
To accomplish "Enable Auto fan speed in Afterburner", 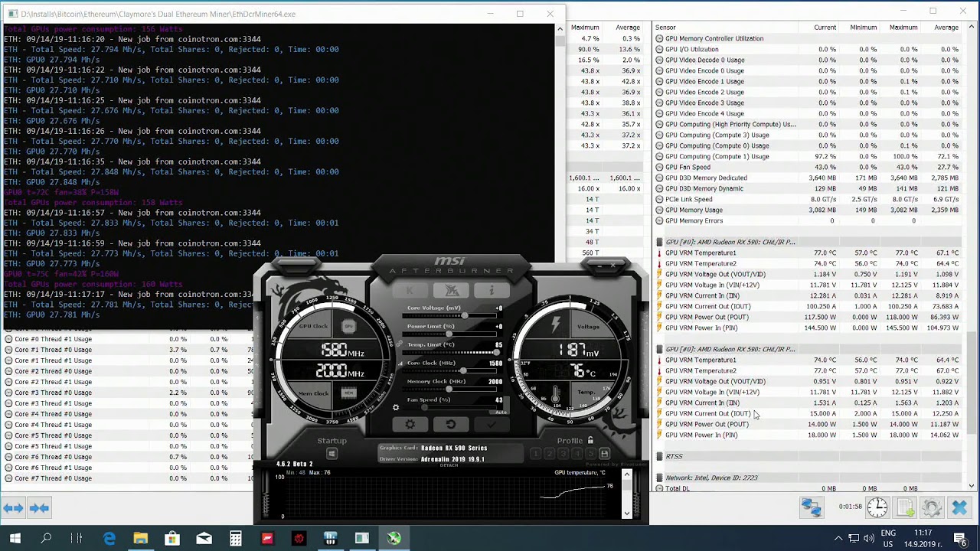I will pos(501,412).
